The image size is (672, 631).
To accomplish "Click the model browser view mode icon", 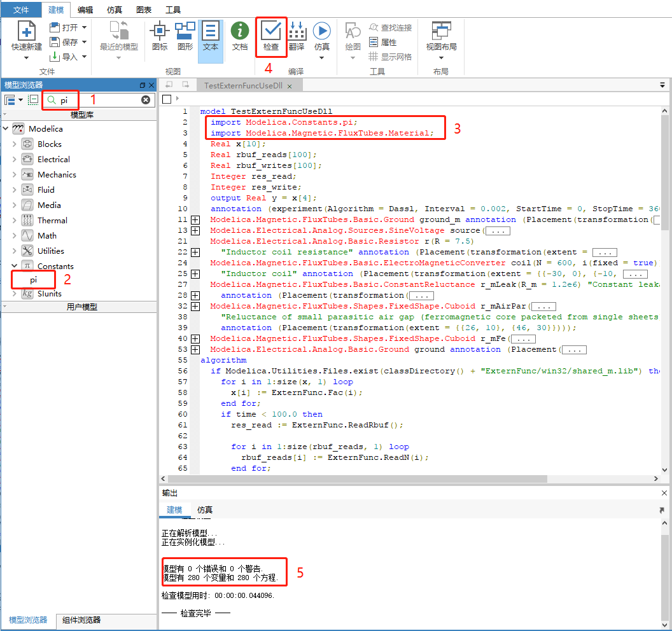I will [10, 100].
